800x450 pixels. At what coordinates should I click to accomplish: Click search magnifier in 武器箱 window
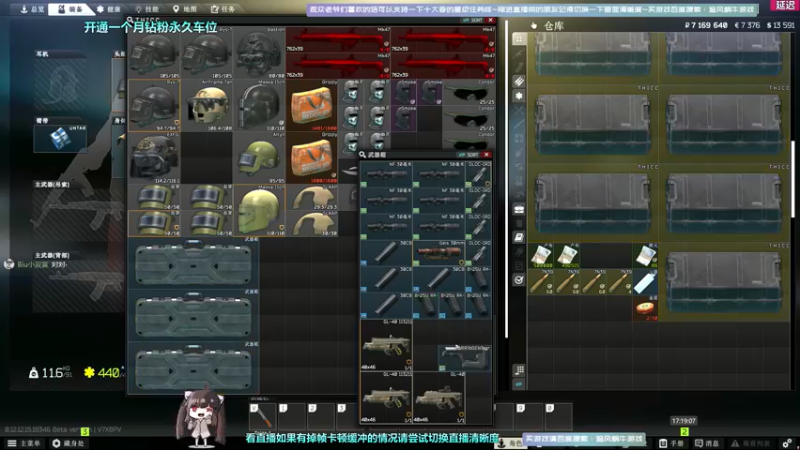pyautogui.click(x=362, y=155)
